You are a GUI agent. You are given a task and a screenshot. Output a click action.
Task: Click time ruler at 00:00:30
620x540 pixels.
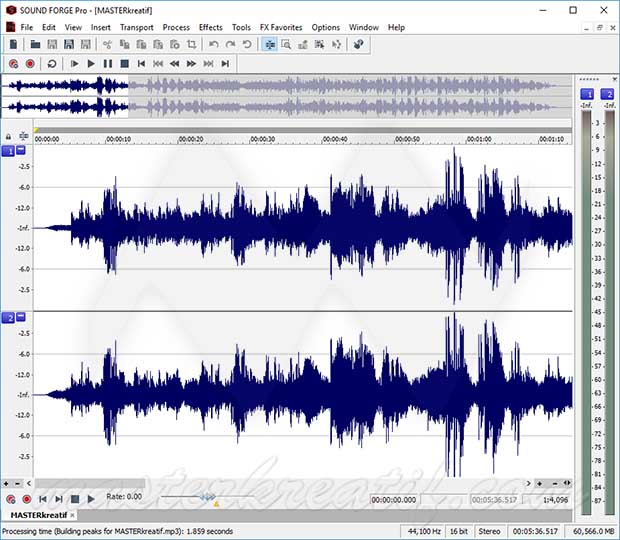pos(263,139)
